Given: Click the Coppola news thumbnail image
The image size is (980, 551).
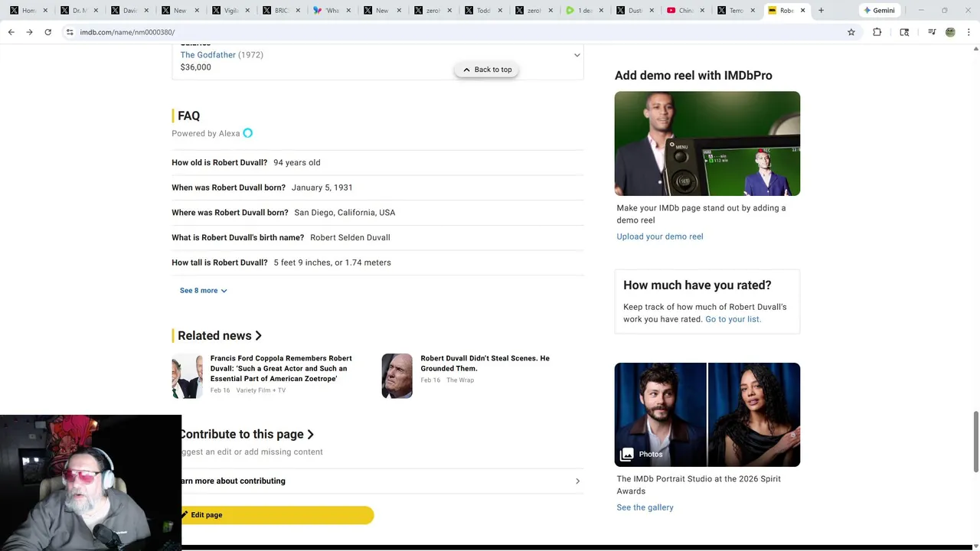Looking at the screenshot, I should [188, 376].
